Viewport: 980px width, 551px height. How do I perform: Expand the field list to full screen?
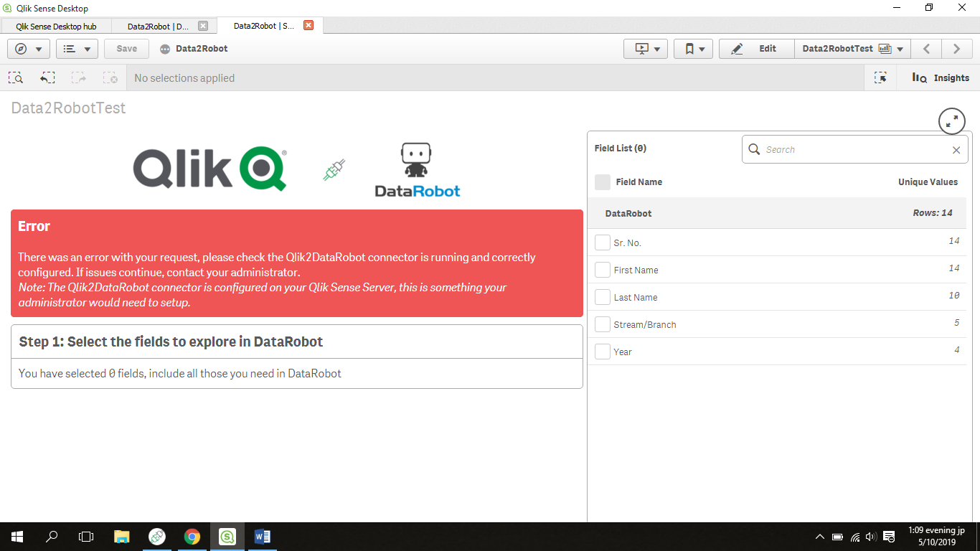point(952,121)
